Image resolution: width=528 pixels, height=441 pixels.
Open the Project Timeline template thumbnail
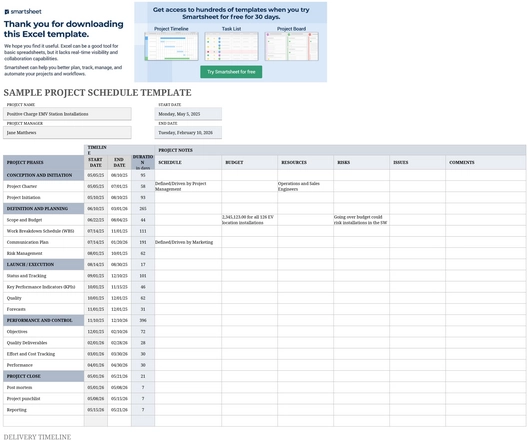pos(171,46)
